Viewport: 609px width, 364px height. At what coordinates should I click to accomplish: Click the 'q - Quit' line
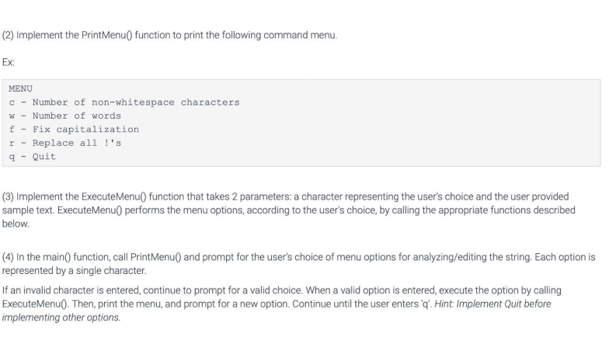pyautogui.click(x=33, y=157)
